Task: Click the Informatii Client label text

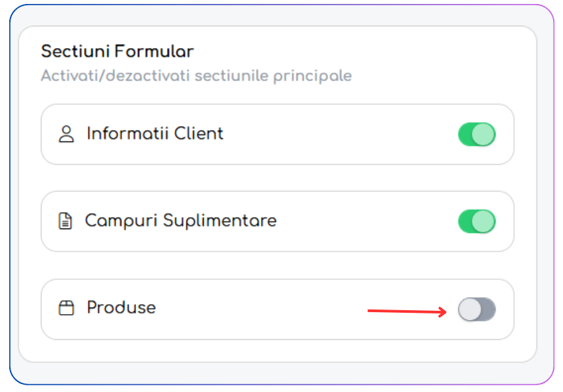Action: (154, 133)
